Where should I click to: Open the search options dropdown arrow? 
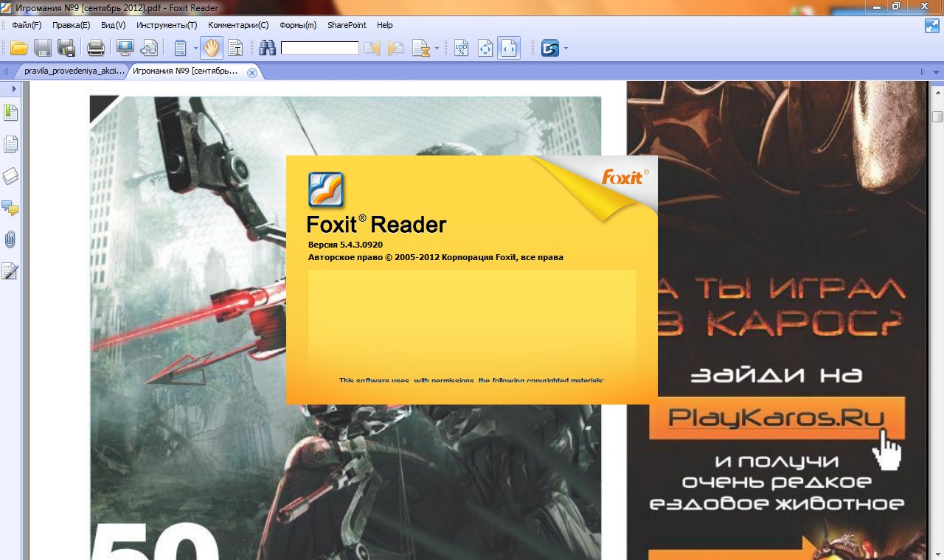point(437,49)
